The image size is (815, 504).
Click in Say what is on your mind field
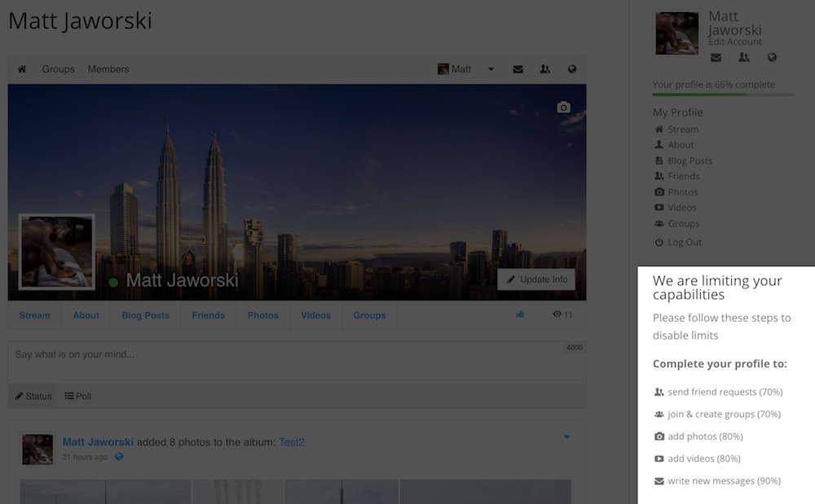coord(297,362)
